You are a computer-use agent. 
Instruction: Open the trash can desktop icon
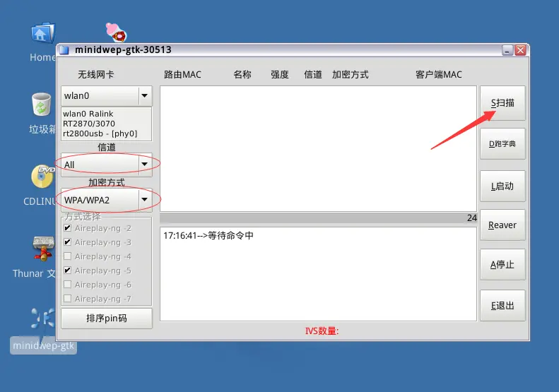(x=42, y=104)
